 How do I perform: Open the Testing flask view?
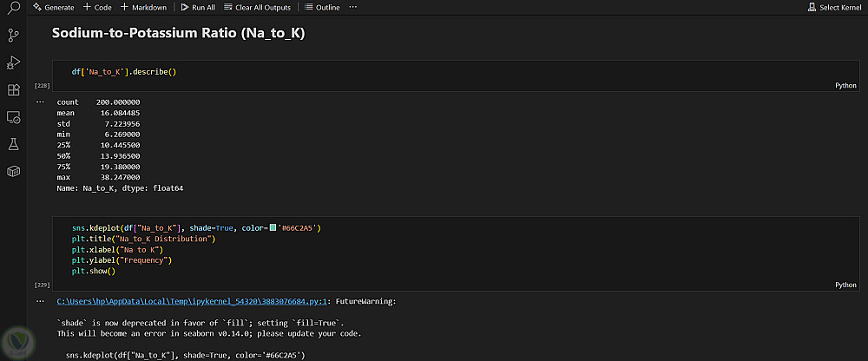tap(13, 144)
